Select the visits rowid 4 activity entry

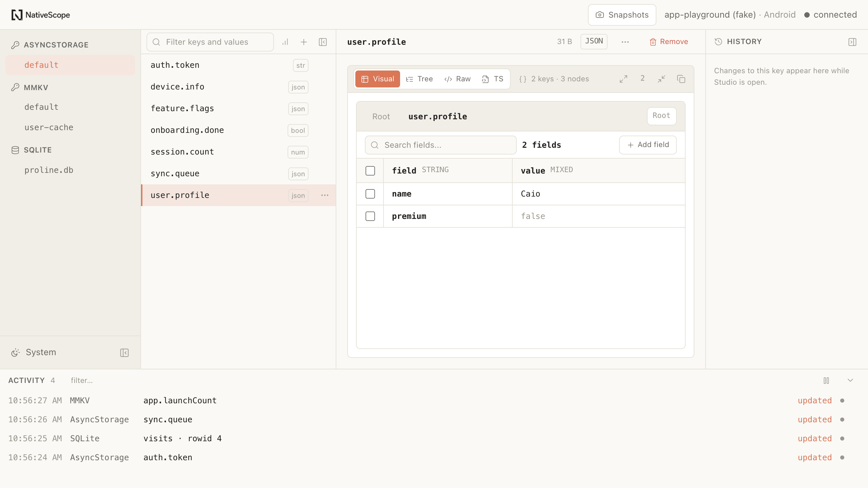434,439
